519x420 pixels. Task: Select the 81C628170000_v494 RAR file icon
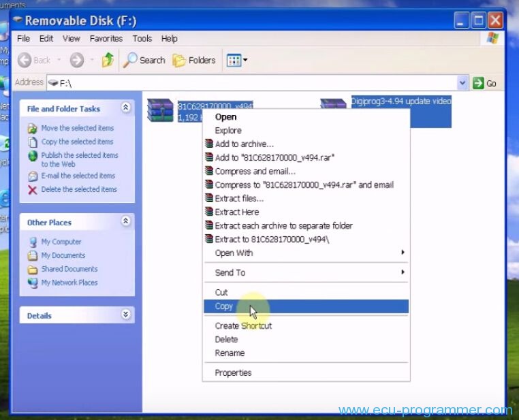click(160, 110)
